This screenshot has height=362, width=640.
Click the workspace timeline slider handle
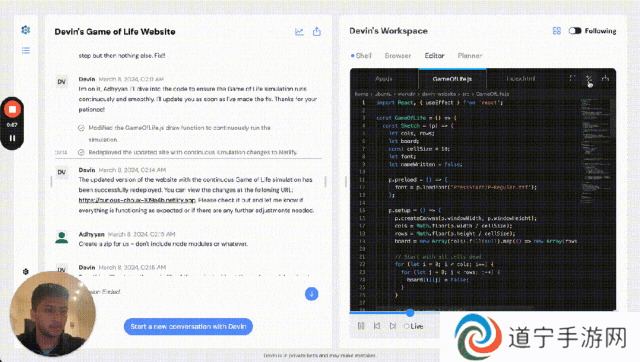410,313
